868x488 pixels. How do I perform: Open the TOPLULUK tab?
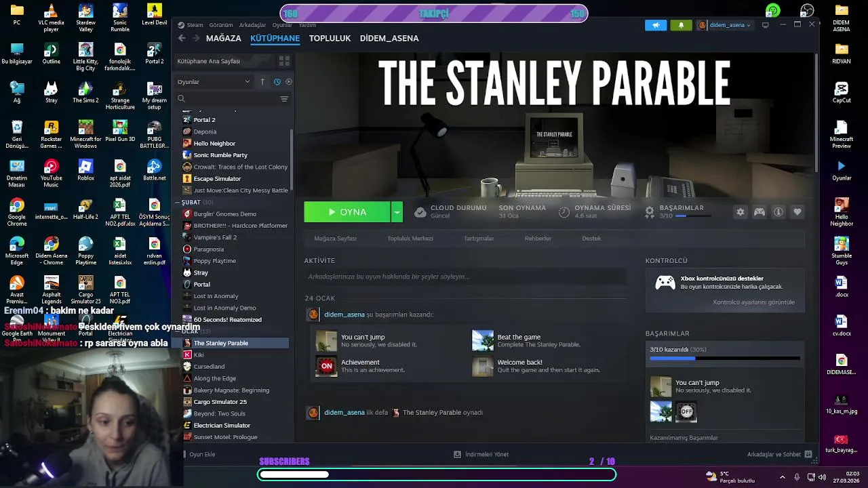click(x=330, y=38)
